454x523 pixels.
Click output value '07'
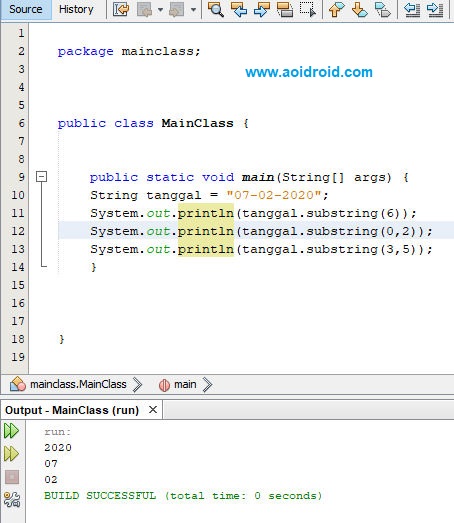(x=51, y=464)
